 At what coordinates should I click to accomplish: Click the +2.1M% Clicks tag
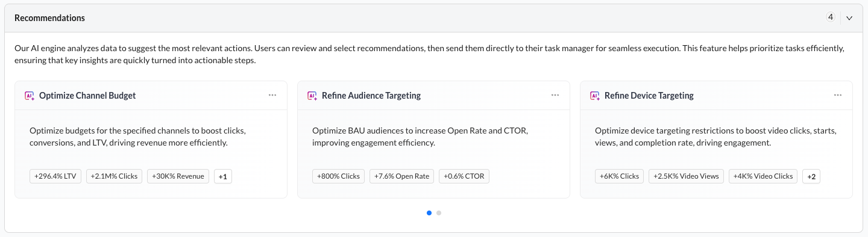pos(114,176)
